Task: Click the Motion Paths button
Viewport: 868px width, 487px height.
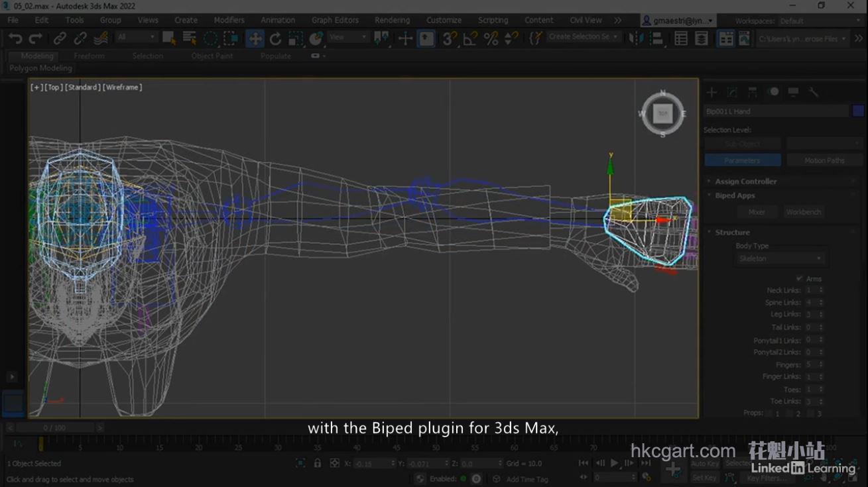Action: pos(824,160)
